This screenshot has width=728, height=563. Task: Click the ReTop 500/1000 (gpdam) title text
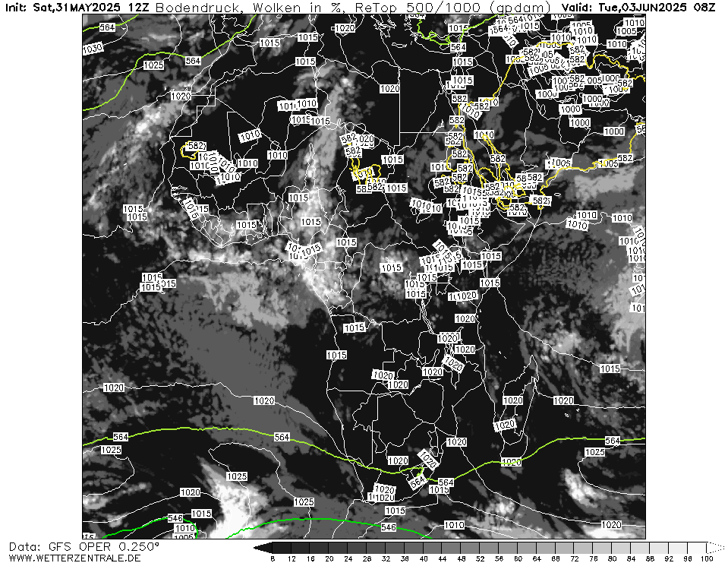(453, 8)
